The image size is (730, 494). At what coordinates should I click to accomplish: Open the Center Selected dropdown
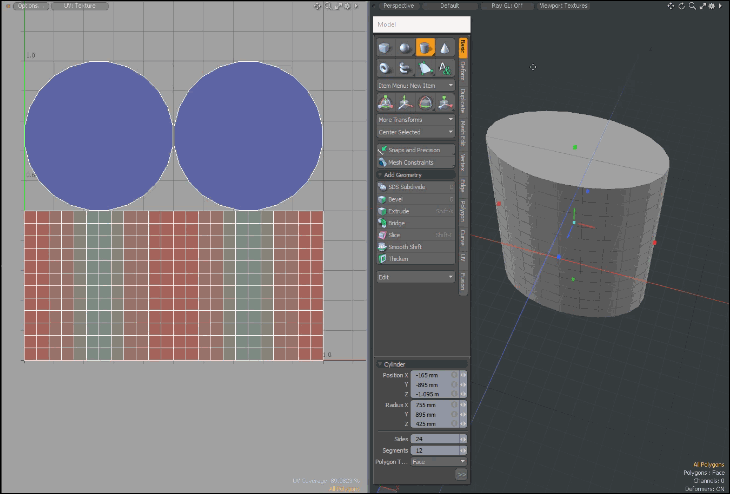(x=415, y=131)
